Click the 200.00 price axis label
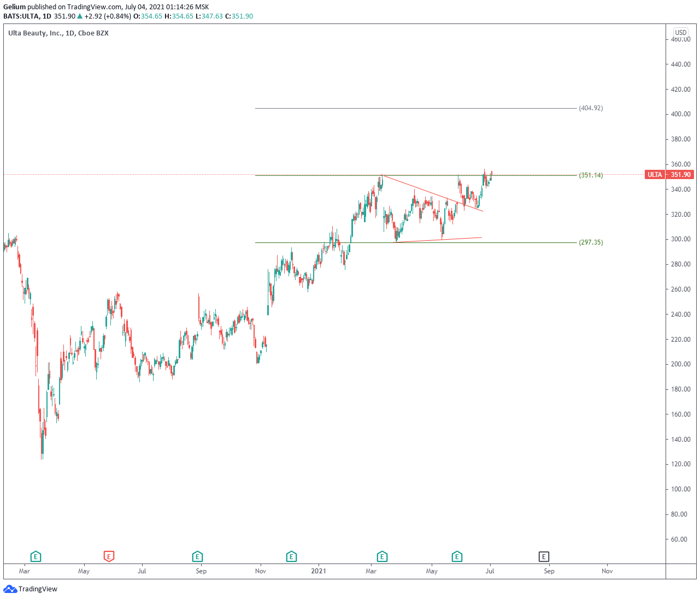This screenshot has width=700, height=599. pos(681,364)
